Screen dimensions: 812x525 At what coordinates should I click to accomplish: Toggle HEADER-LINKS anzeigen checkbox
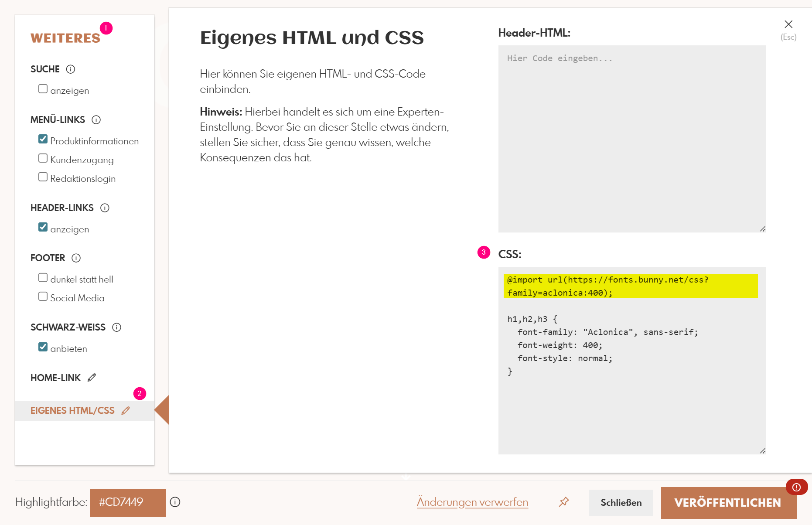click(x=43, y=227)
